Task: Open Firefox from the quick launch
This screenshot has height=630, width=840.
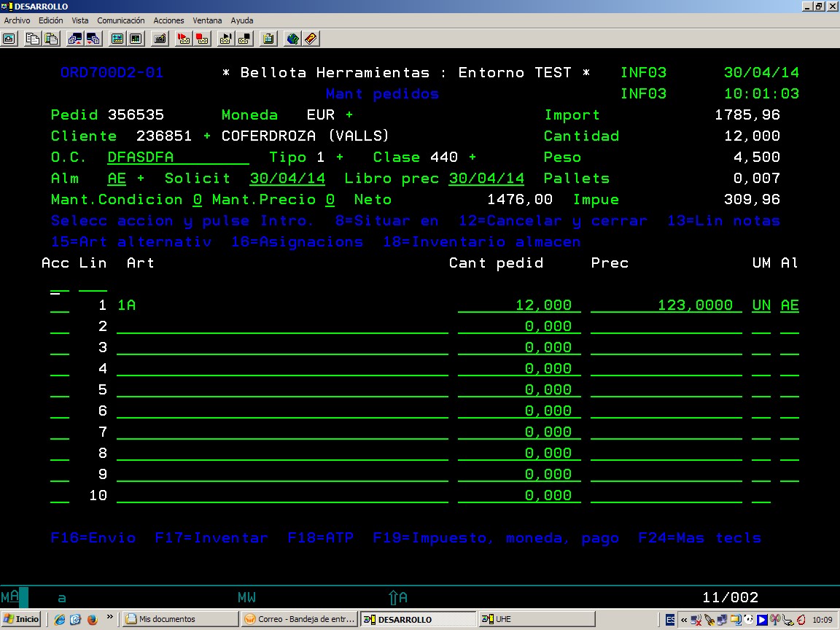Action: pyautogui.click(x=93, y=619)
